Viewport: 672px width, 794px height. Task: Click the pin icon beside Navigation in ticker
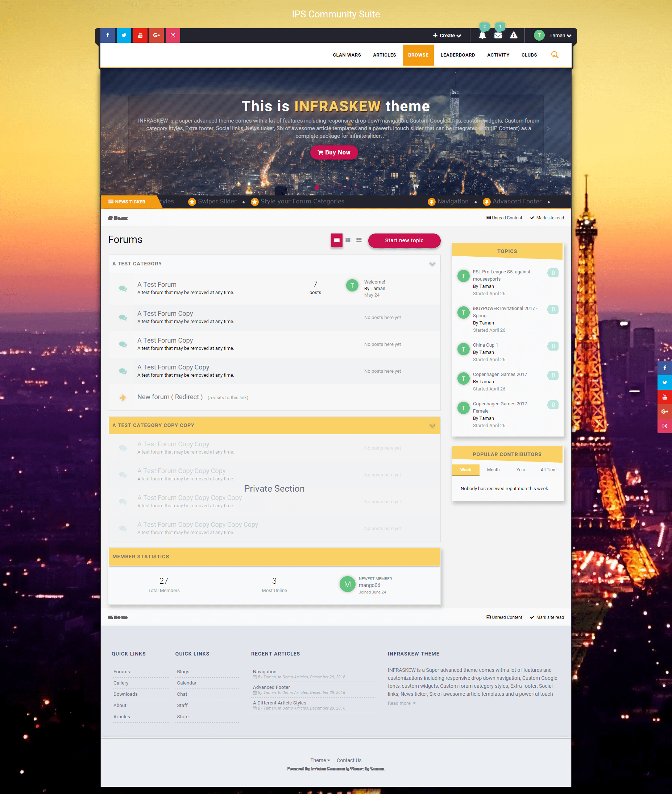pos(431,202)
